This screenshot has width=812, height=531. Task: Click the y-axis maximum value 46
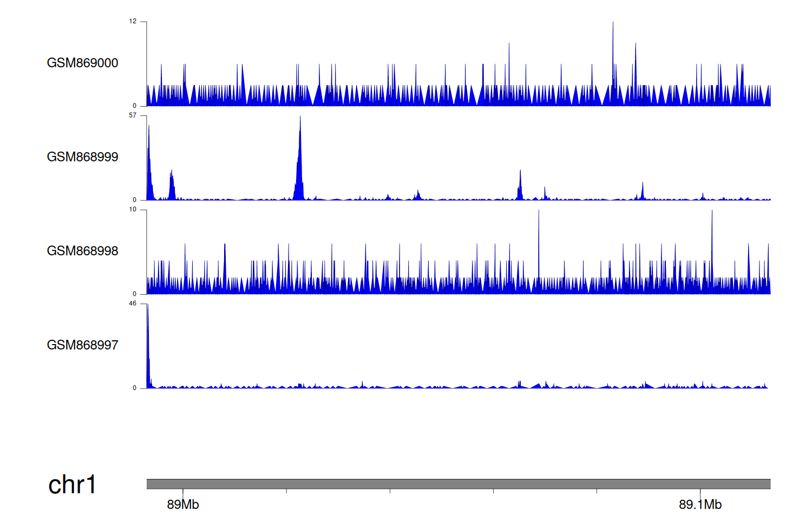coord(133,303)
